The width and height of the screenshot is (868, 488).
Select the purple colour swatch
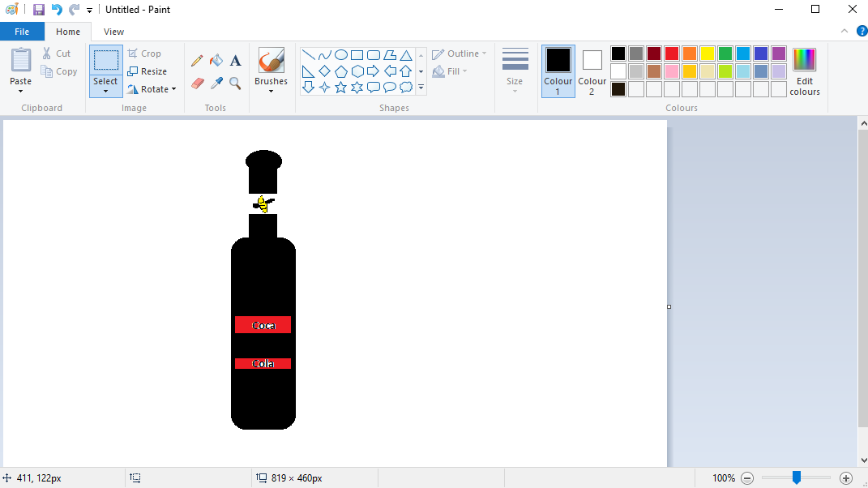pyautogui.click(x=778, y=54)
